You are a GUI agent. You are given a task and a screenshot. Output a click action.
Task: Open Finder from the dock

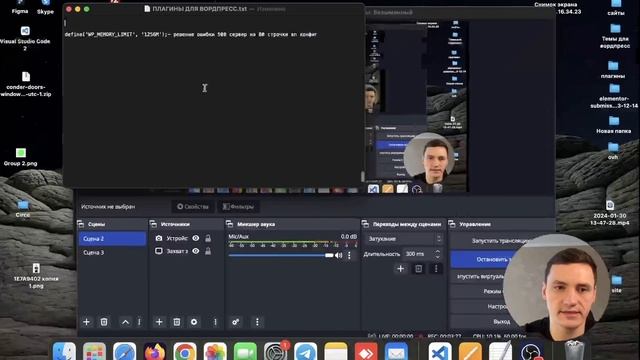64,351
